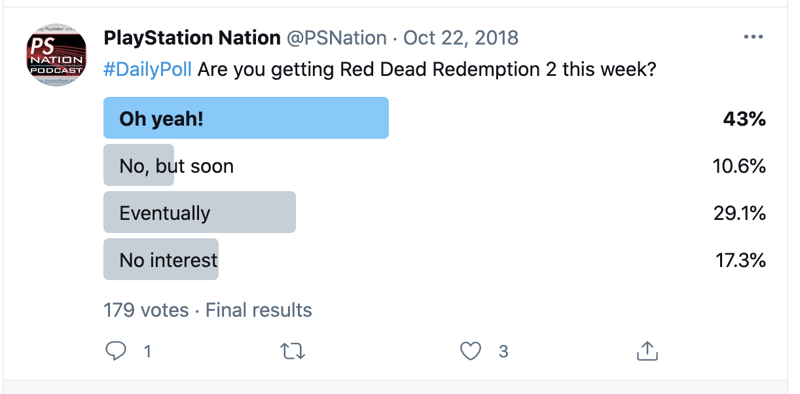
Task: Open the PlayStation Nation profile name
Action: 192,38
